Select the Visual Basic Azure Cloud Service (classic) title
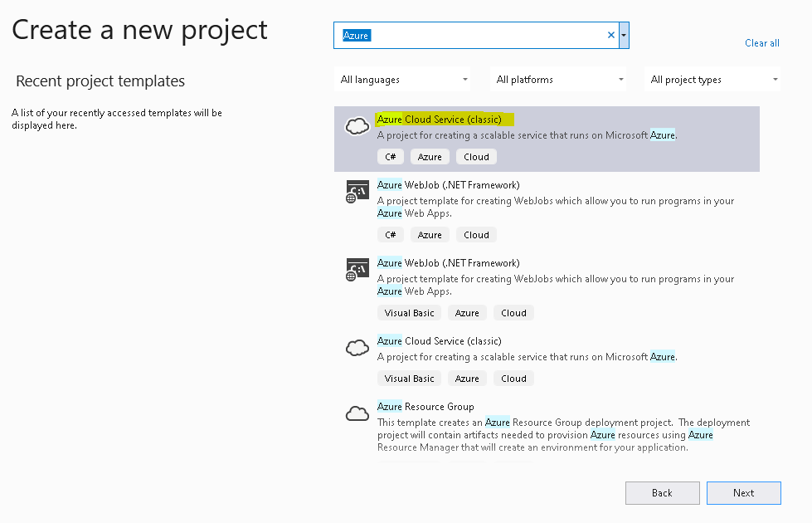Screen dimensions: 812x523 [x=439, y=341]
